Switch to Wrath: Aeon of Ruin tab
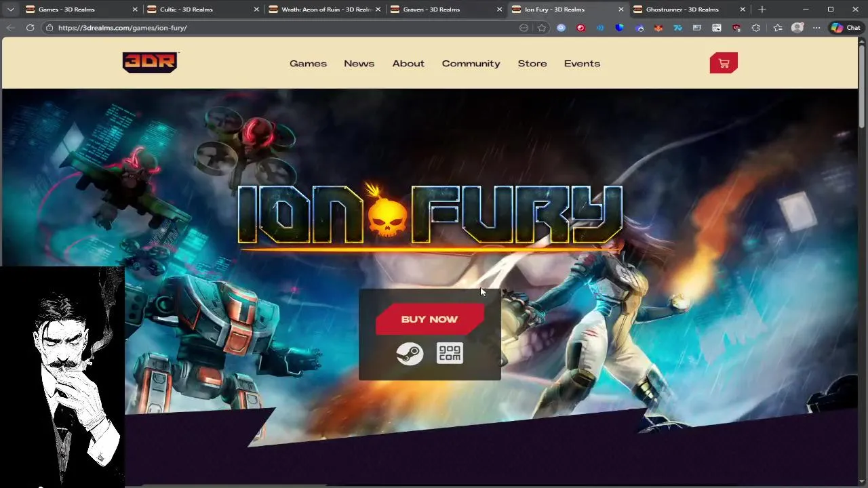The image size is (868, 488). [x=324, y=9]
